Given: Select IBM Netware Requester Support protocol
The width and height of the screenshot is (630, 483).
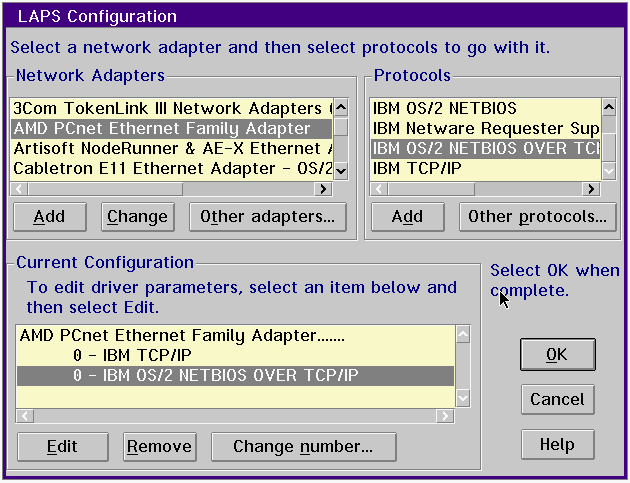Looking at the screenshot, I should 485,129.
